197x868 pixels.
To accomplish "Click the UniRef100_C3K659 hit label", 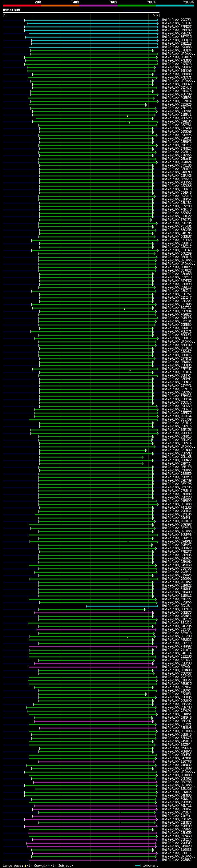I will pos(177,833).
